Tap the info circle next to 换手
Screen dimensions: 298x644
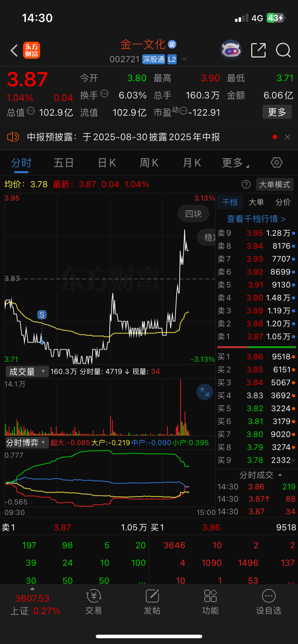(104, 94)
